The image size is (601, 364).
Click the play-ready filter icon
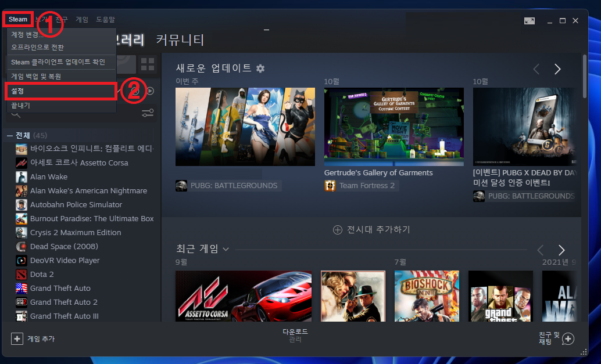tap(151, 91)
